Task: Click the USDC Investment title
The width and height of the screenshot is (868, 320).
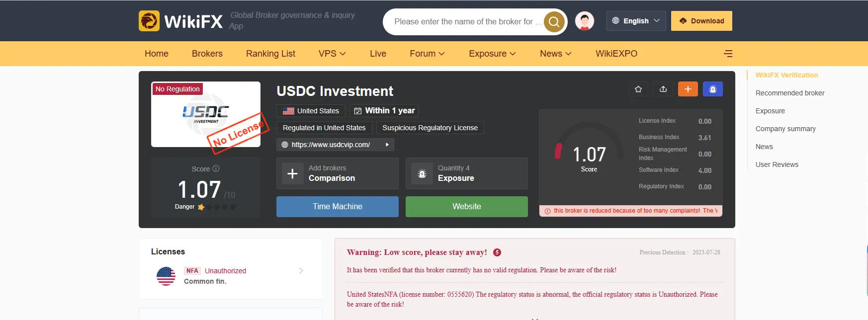Action: pyautogui.click(x=335, y=91)
